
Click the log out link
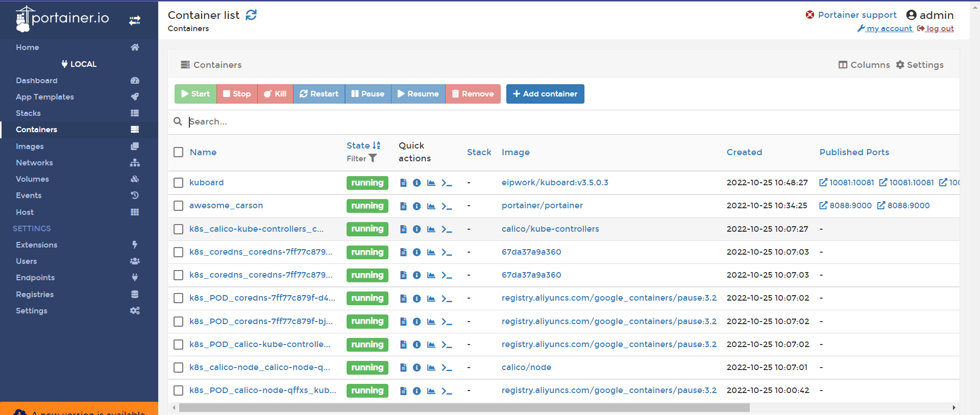[x=936, y=29]
